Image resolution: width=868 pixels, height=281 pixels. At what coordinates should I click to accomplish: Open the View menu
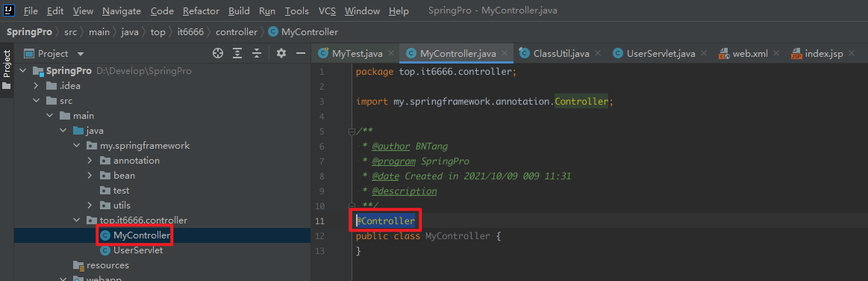click(83, 11)
